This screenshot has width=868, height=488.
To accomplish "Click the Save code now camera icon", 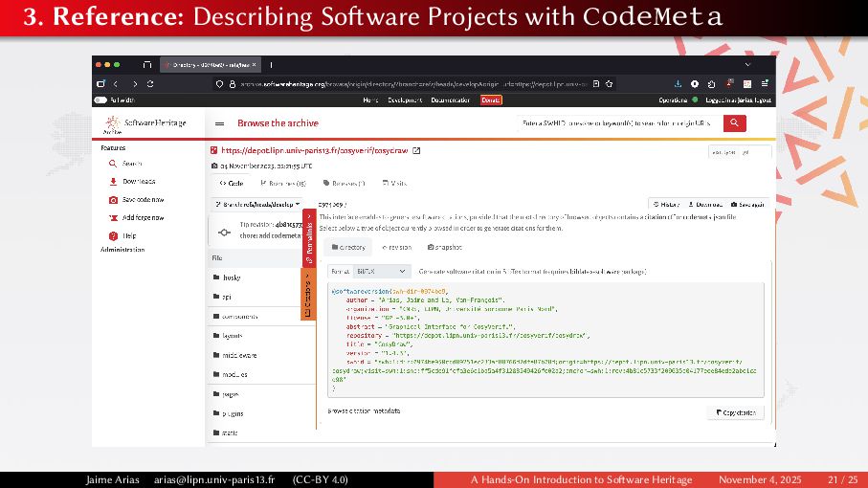I will click(113, 200).
